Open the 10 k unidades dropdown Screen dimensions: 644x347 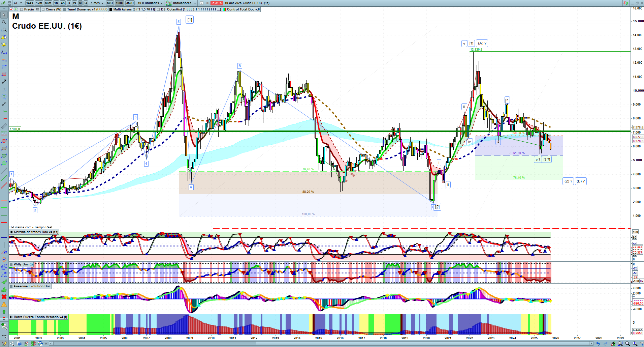pos(150,3)
